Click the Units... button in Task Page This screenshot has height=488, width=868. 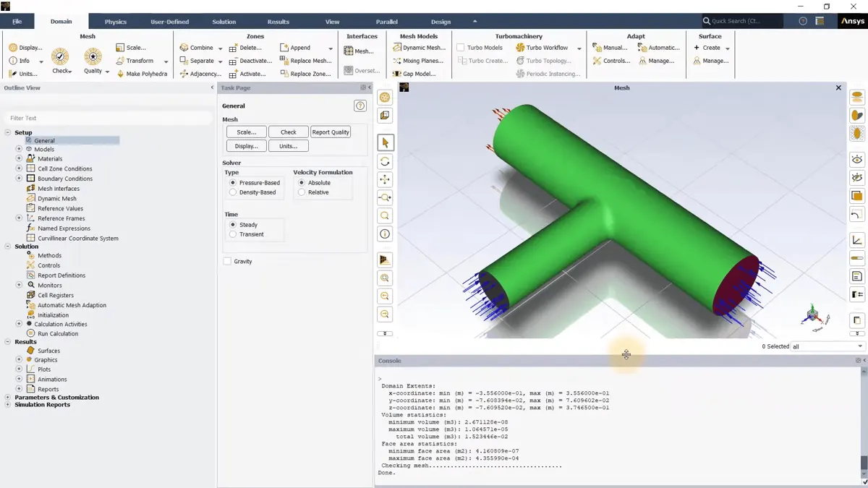pyautogui.click(x=289, y=146)
